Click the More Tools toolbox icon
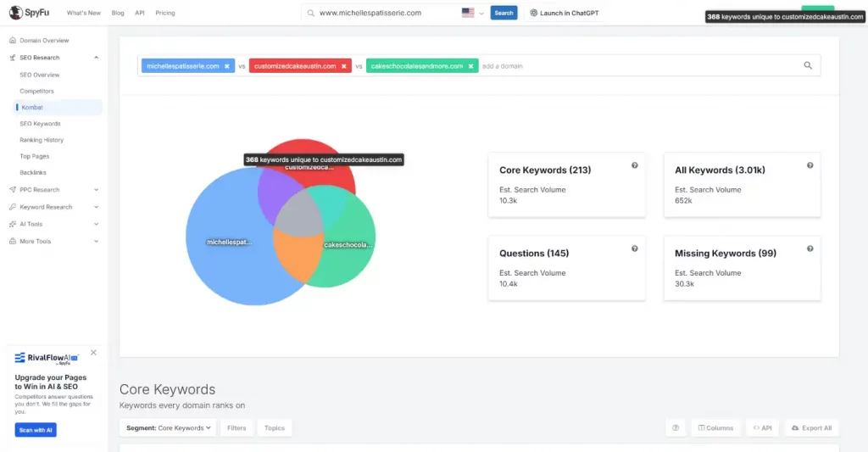This screenshot has width=868, height=452. pos(13,242)
